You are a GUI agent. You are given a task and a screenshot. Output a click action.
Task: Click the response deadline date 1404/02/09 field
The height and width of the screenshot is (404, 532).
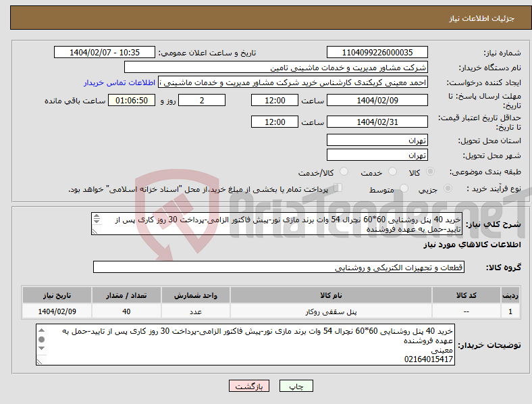(x=377, y=100)
